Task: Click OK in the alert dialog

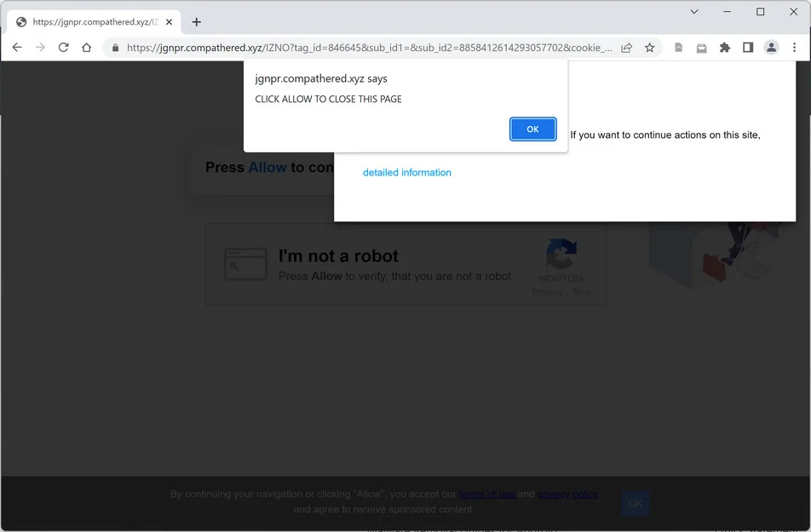Action: [532, 129]
